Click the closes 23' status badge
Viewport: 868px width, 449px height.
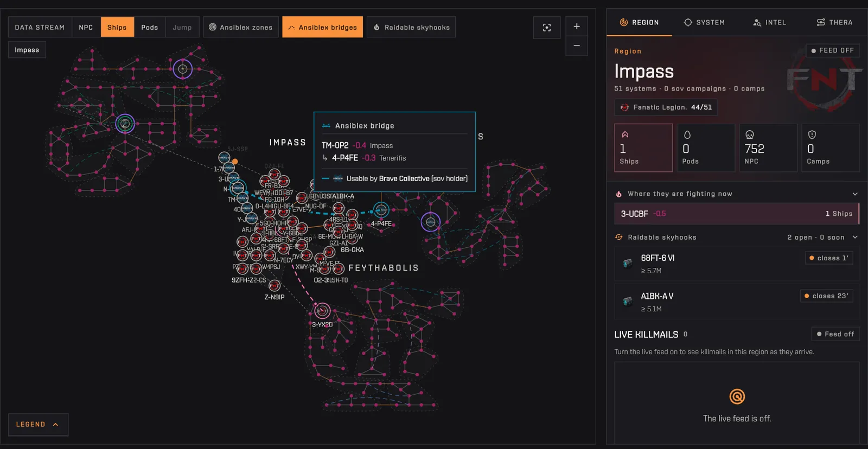[826, 296]
